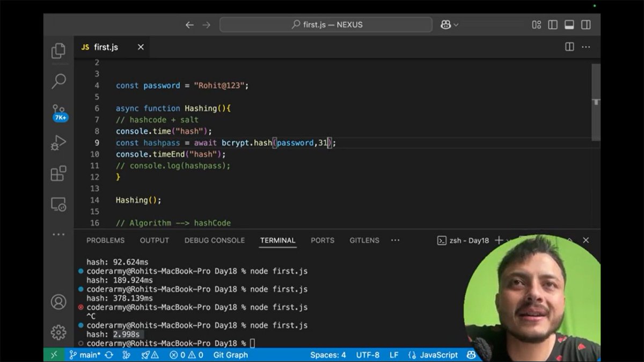
Task: Switch to the OUTPUT panel tab
Action: [155, 240]
